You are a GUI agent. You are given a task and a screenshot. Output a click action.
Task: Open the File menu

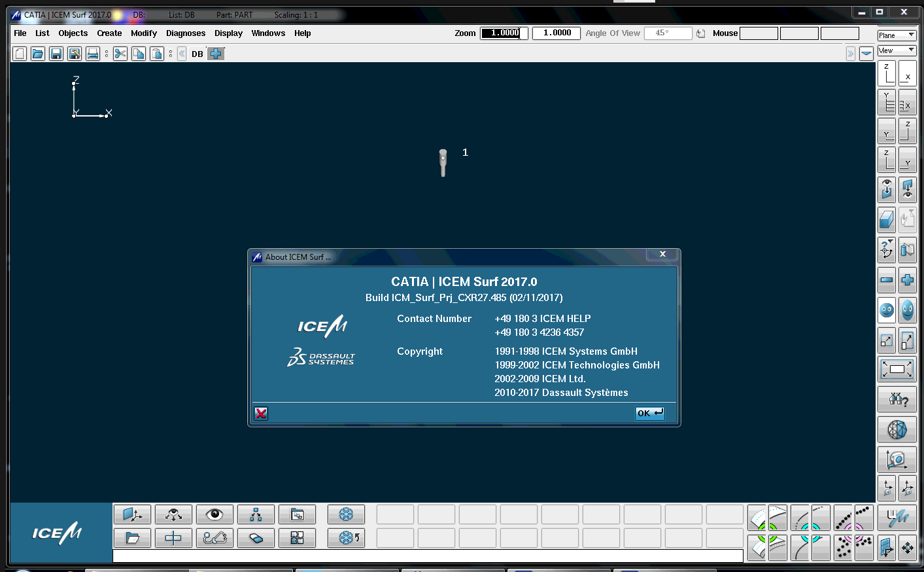tap(20, 33)
